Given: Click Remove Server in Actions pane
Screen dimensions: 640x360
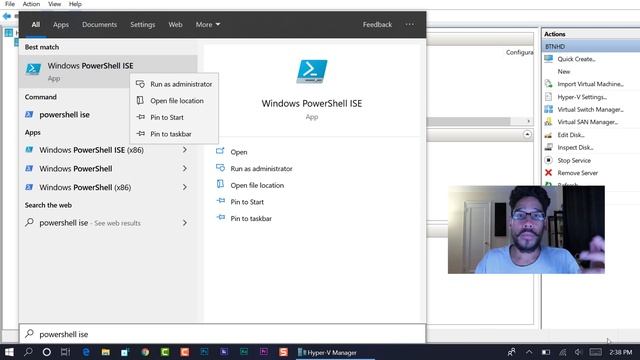Looking at the screenshot, I should pos(578,173).
